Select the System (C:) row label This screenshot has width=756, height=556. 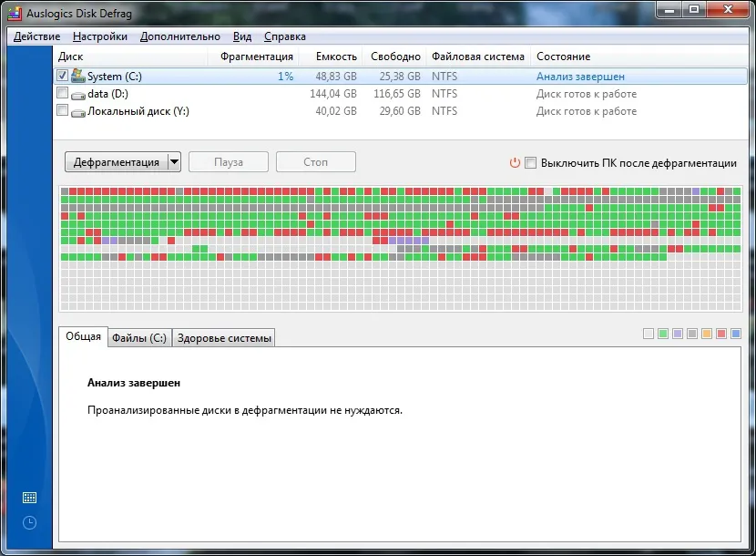114,77
